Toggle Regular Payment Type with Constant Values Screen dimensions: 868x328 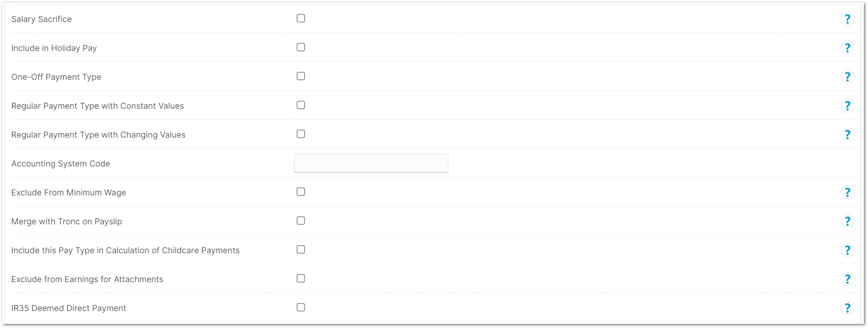pyautogui.click(x=301, y=105)
